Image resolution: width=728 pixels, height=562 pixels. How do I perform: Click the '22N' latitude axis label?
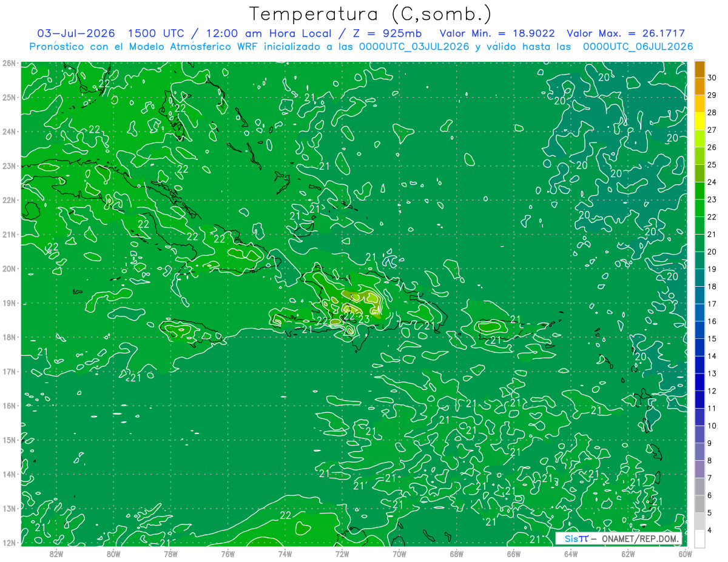tap(8, 200)
